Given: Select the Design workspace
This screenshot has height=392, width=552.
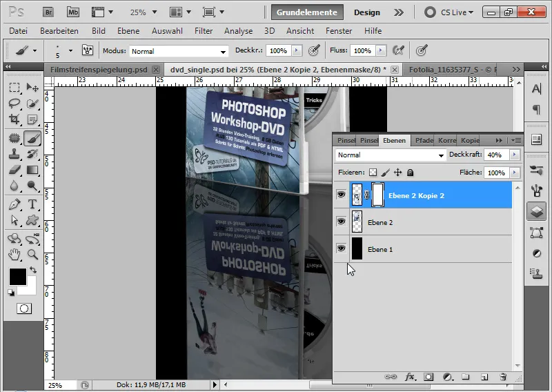Looking at the screenshot, I should pos(367,12).
